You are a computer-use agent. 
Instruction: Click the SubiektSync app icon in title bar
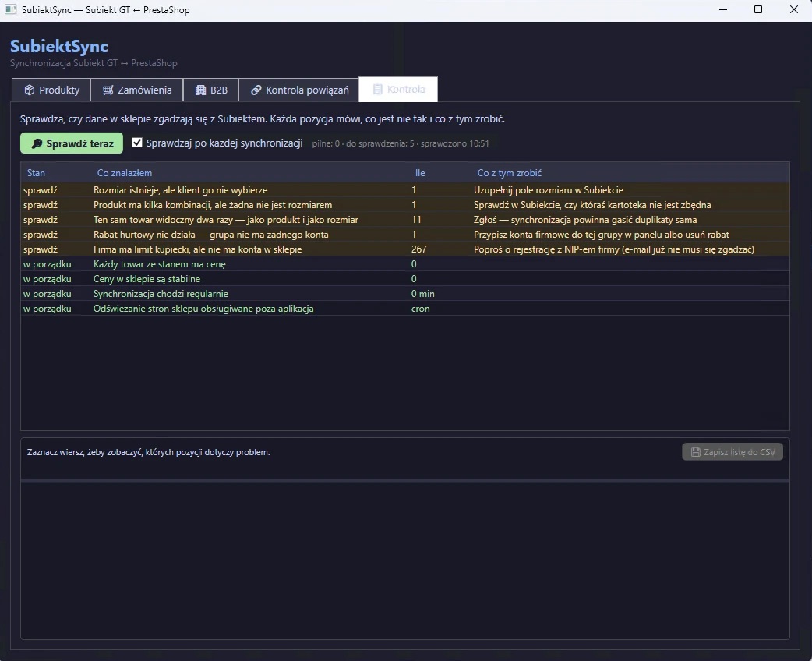(x=10, y=9)
